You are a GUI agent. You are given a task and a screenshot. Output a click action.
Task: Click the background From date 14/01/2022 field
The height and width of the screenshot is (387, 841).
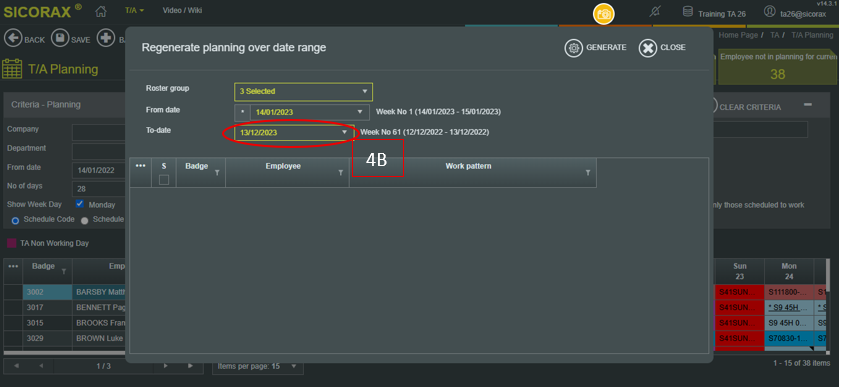coord(99,170)
